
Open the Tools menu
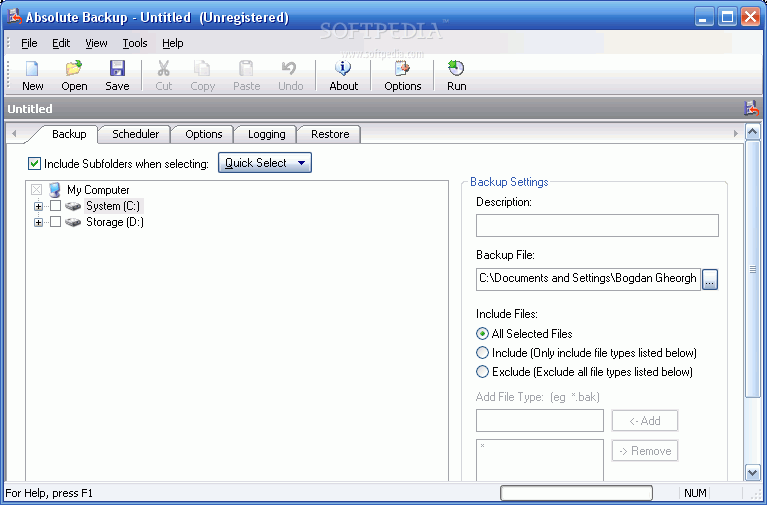tap(135, 43)
